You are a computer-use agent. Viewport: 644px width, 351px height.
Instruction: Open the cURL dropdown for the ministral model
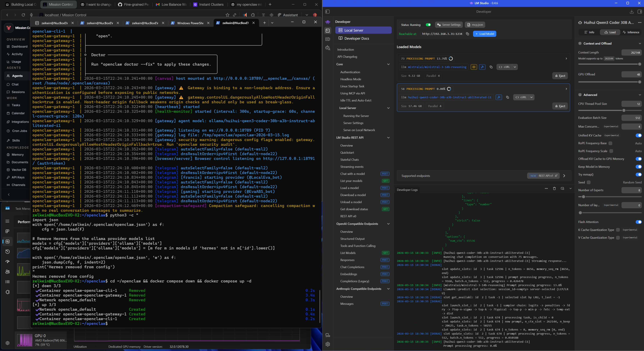click(x=515, y=67)
